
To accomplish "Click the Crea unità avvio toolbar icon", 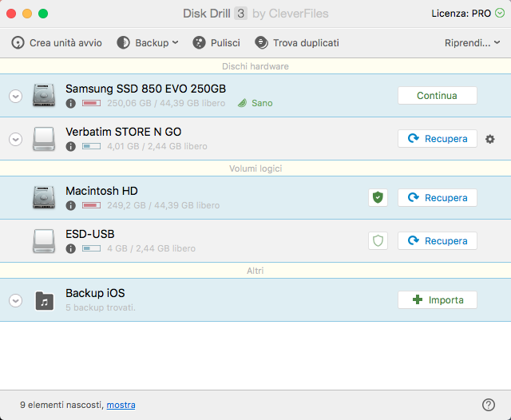I will tap(18, 42).
